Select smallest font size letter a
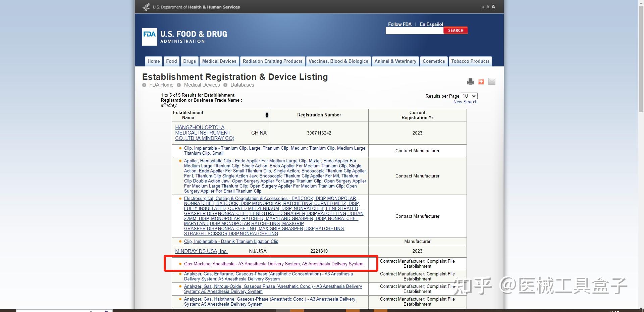Image resolution: width=644 pixels, height=312 pixels. point(483,7)
